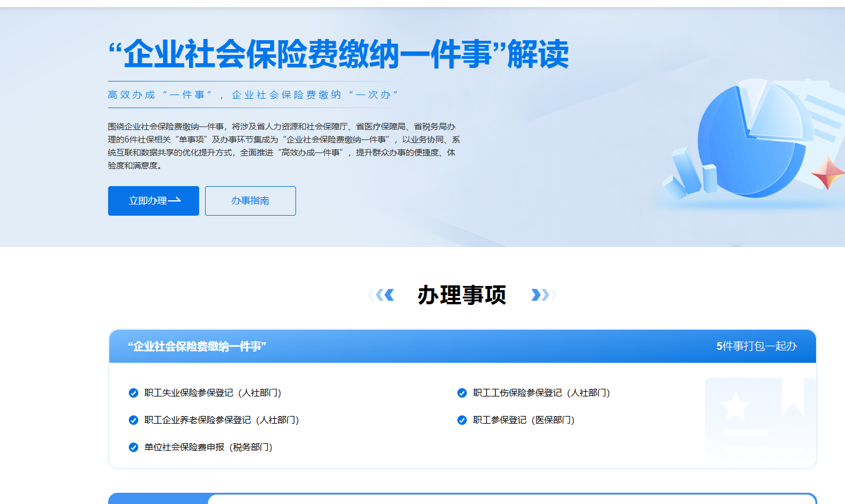
Task: Toggle the check mark for 职工工伤保险参保登记
Action: point(462,393)
